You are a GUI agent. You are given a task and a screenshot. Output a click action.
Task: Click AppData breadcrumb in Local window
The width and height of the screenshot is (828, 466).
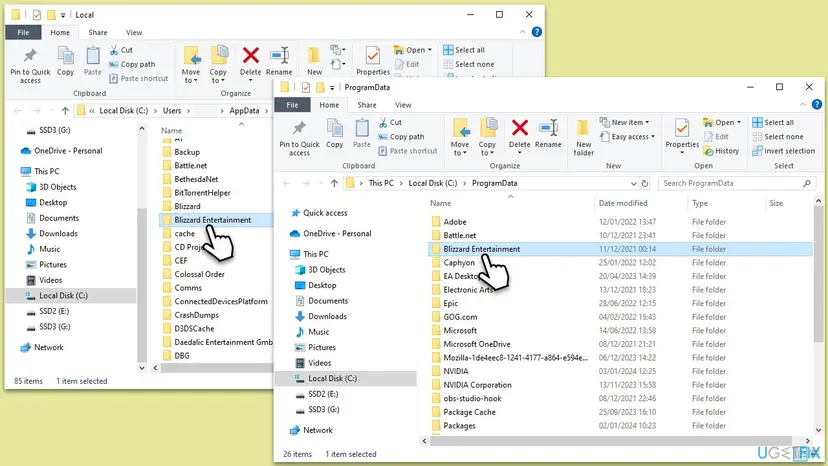coord(244,110)
